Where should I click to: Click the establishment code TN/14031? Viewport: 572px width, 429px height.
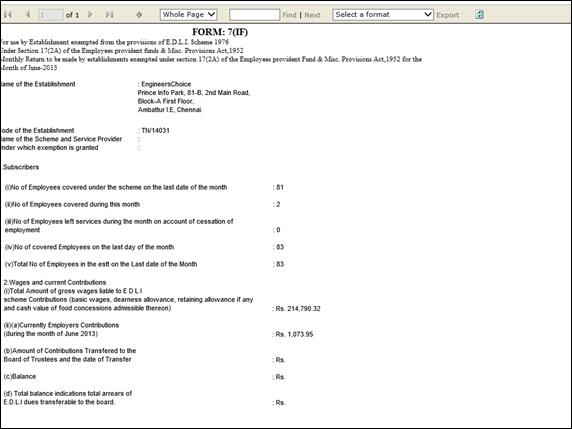155,131
